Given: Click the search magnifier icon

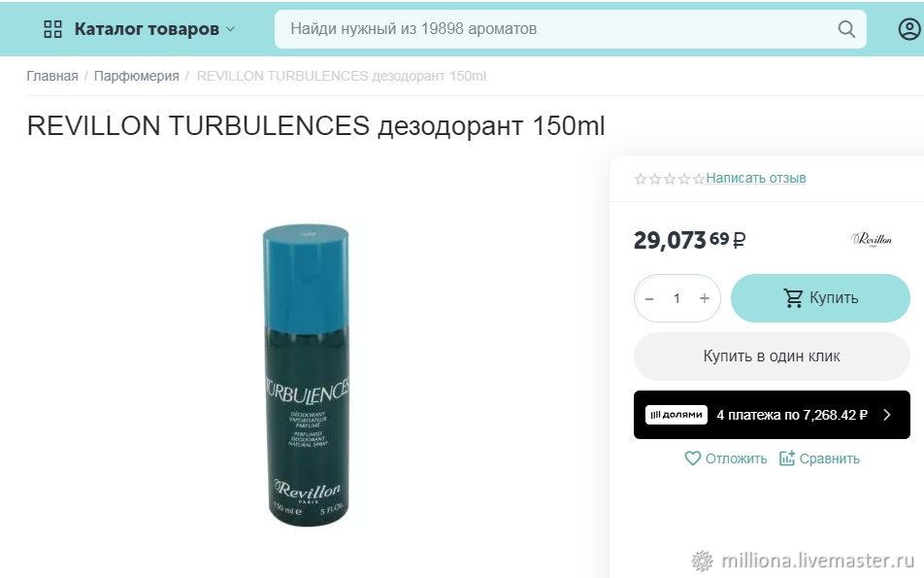Looking at the screenshot, I should [x=846, y=29].
